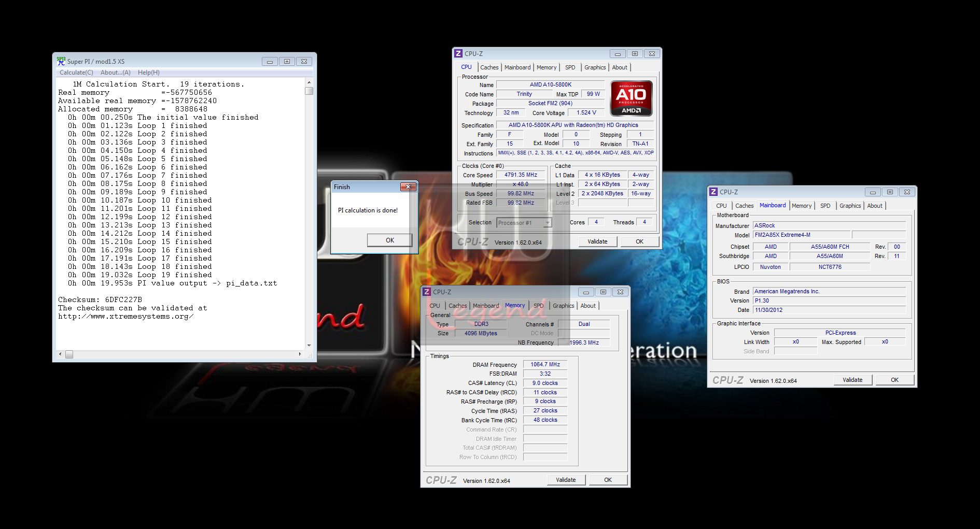
Task: Click the Manufacturer field ASRock
Action: point(829,225)
